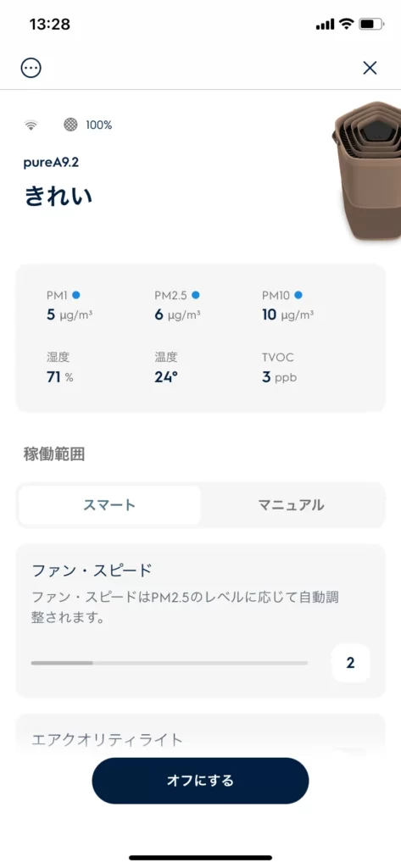Tap the filter 100% percentage label
The image size is (401, 868).
(98, 125)
